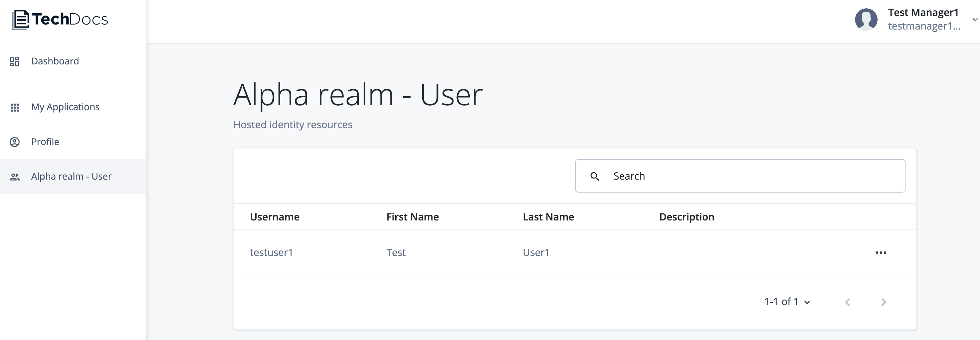
Task: Click the search magnifier icon
Action: pyautogui.click(x=595, y=176)
